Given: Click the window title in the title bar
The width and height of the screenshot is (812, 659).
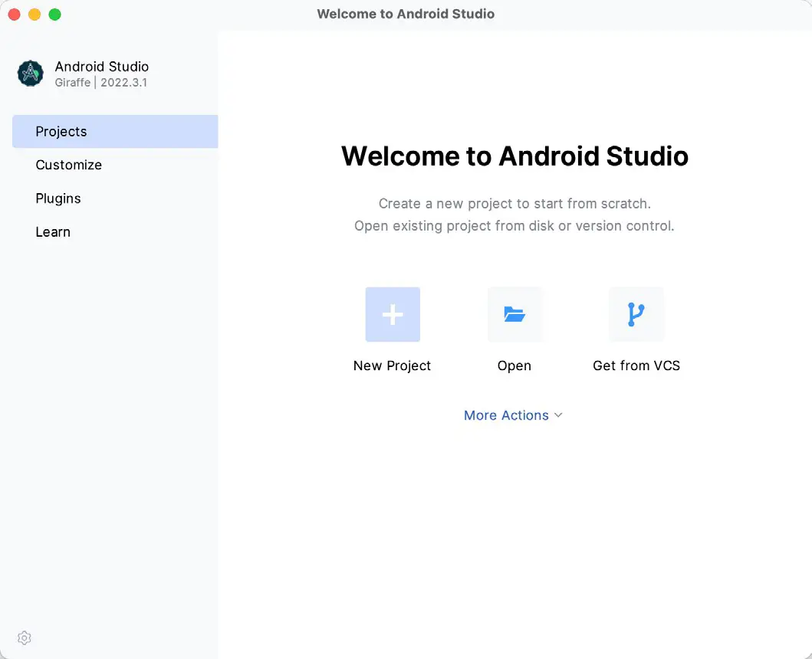Looking at the screenshot, I should [406, 14].
